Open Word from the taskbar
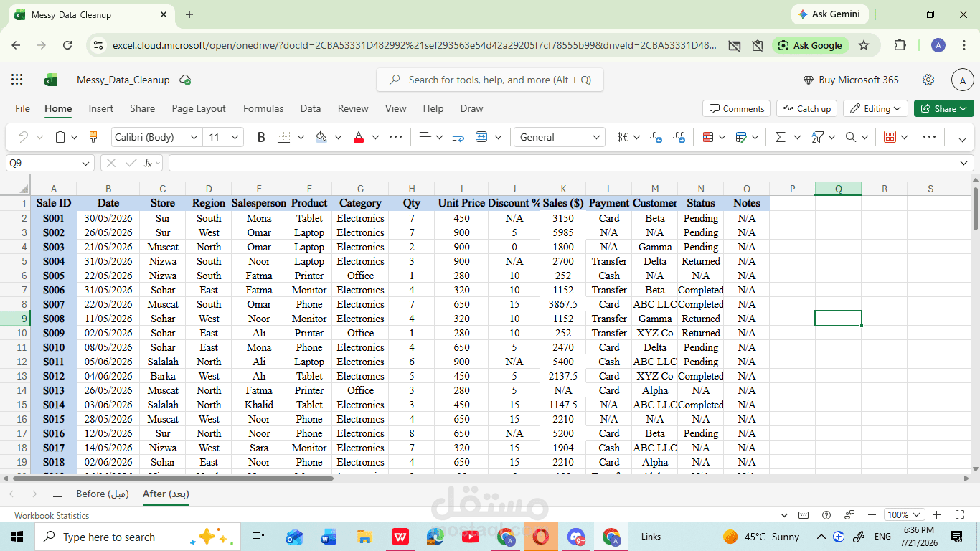The width and height of the screenshot is (980, 551). coord(329,537)
